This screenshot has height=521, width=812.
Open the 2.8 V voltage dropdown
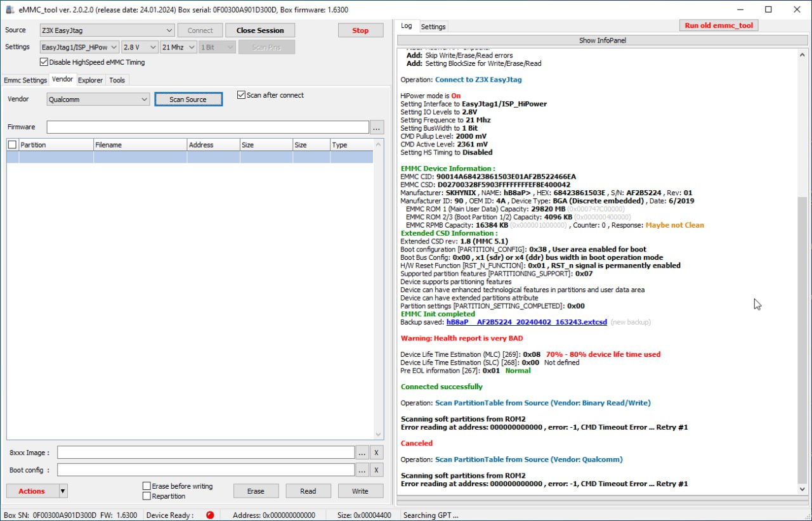(x=140, y=48)
